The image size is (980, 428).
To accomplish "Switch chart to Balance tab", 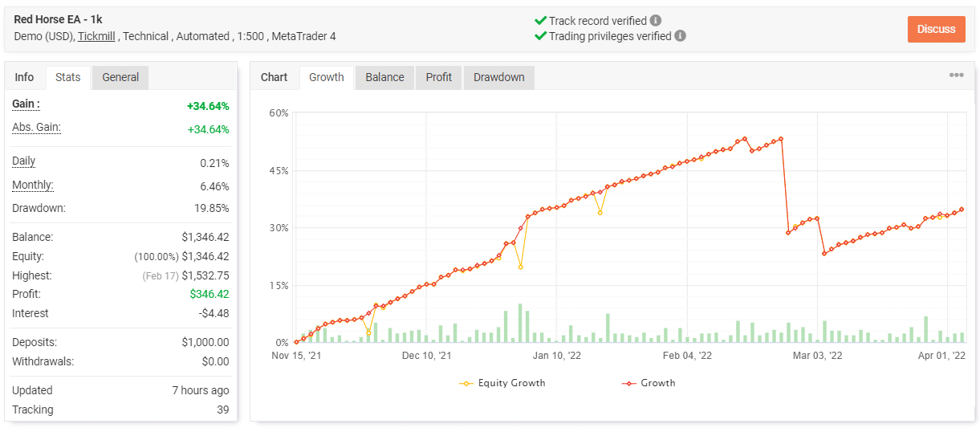I will pos(384,77).
